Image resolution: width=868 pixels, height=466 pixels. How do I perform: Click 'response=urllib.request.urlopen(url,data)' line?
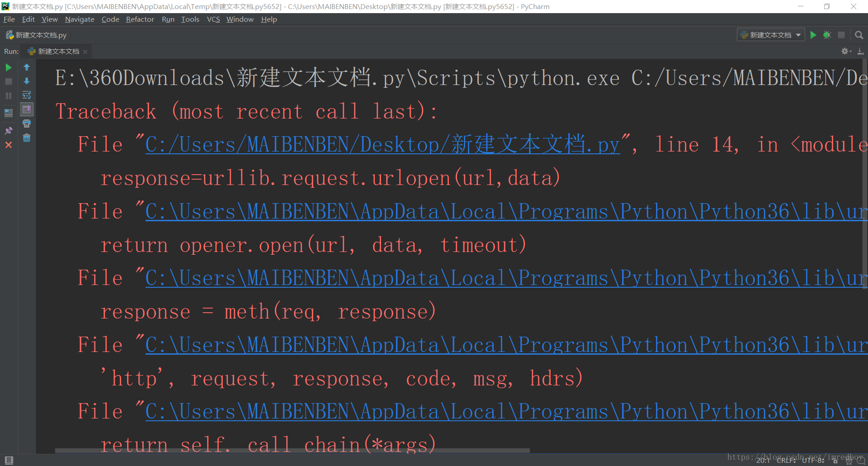point(330,178)
